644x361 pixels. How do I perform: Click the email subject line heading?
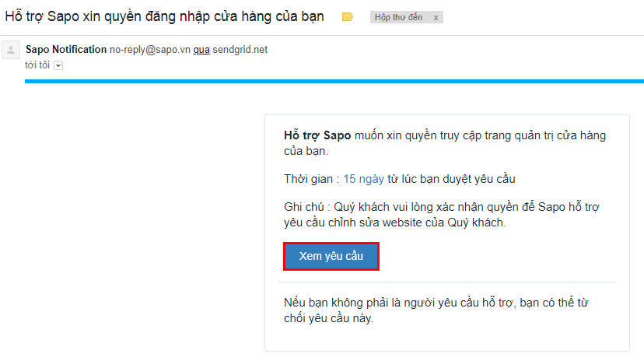(164, 16)
